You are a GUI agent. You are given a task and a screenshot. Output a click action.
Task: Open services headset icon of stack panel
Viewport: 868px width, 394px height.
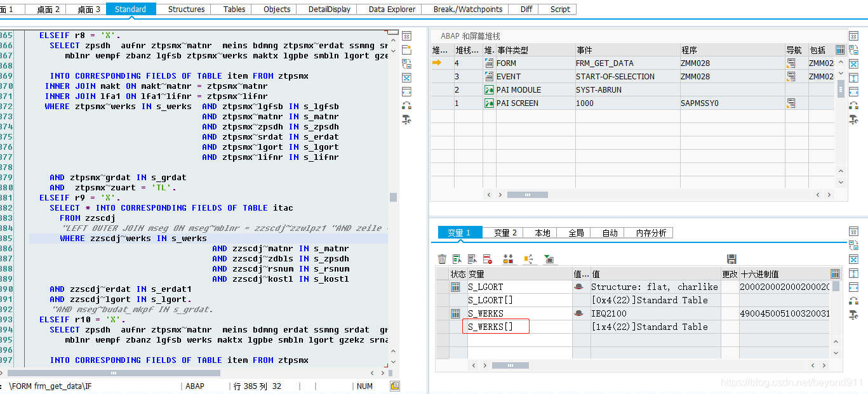[853, 105]
